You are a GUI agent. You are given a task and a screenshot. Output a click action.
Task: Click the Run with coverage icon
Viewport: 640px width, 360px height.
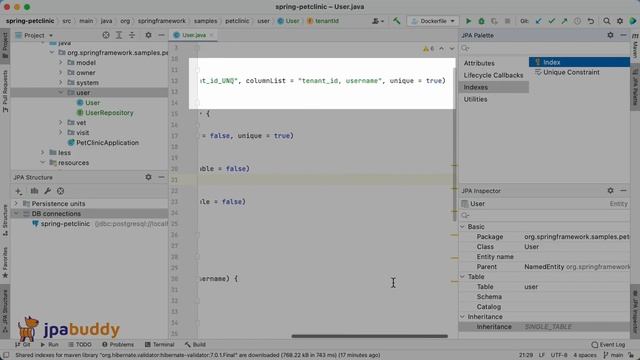494,21
